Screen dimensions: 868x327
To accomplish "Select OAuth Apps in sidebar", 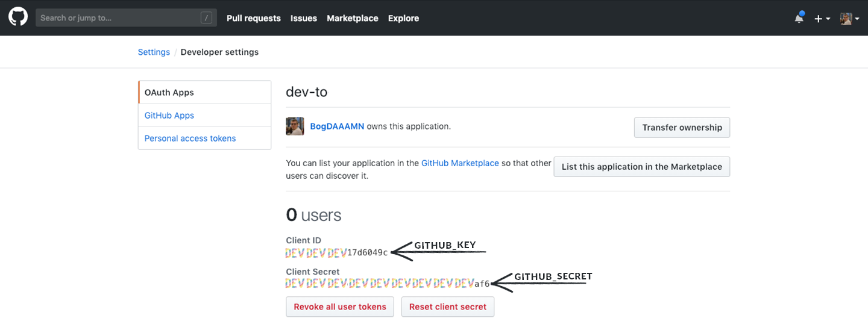I will click(x=204, y=92).
